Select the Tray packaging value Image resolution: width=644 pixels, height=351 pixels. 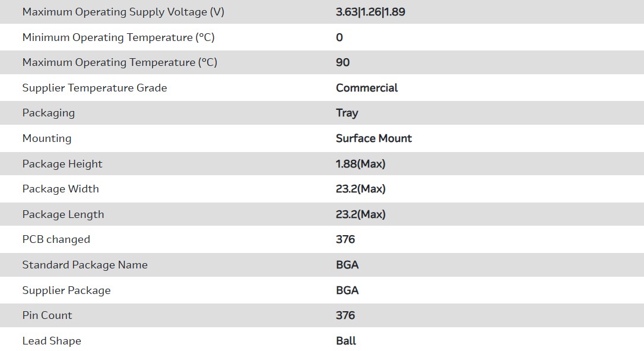pyautogui.click(x=347, y=113)
